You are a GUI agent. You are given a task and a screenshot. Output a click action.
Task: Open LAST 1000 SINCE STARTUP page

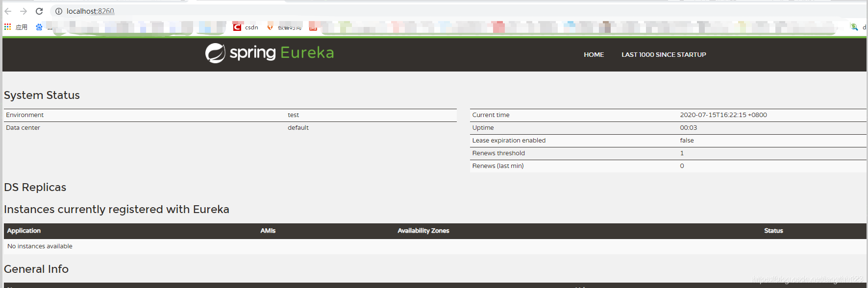pos(664,55)
